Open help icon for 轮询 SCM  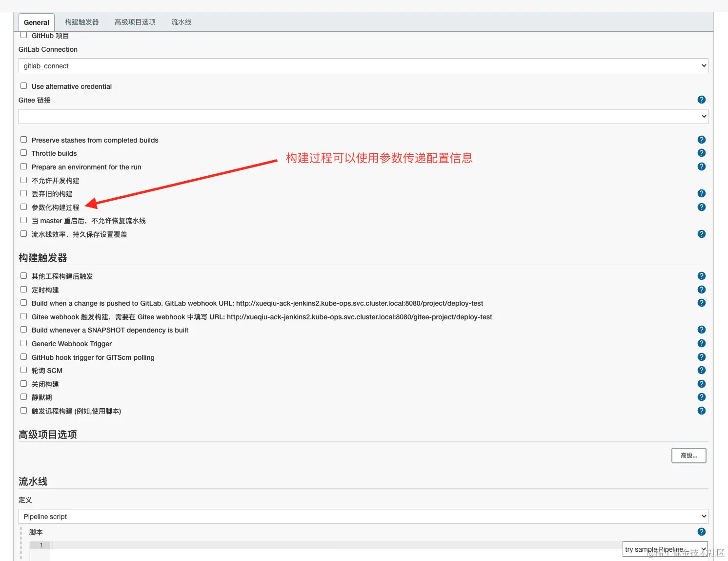click(x=702, y=370)
